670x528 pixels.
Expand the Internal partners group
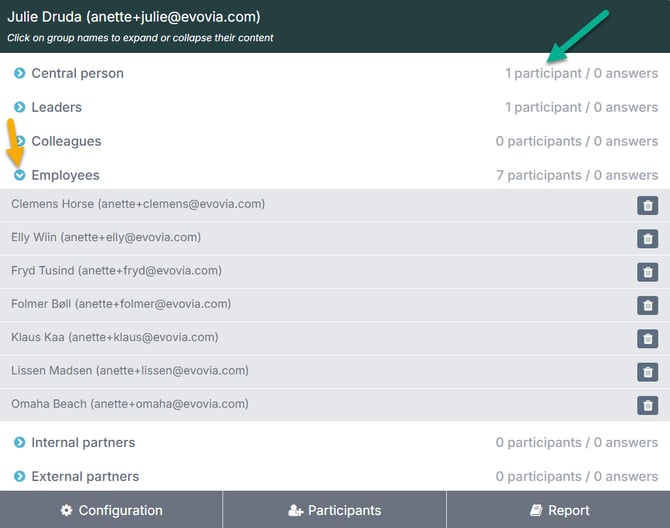click(x=19, y=442)
